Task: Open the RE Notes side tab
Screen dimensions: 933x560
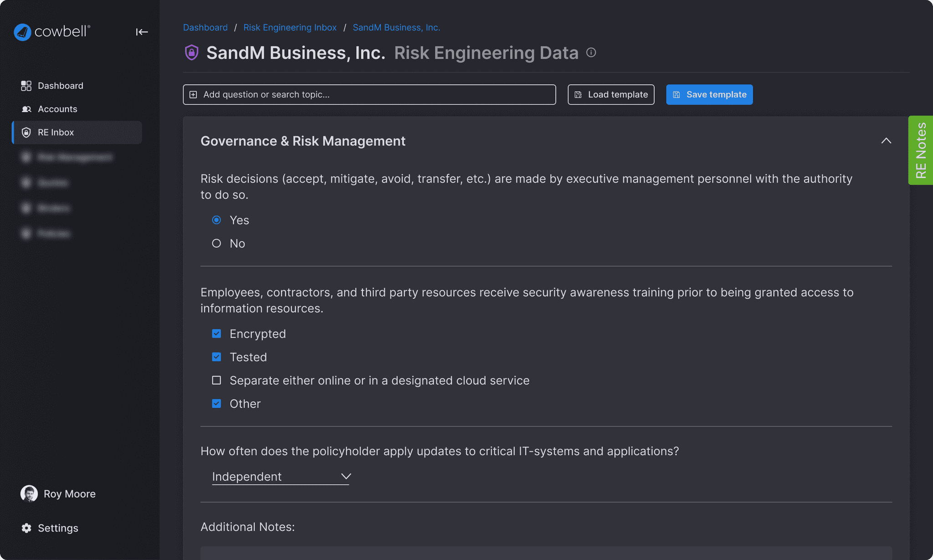Action: pos(921,150)
